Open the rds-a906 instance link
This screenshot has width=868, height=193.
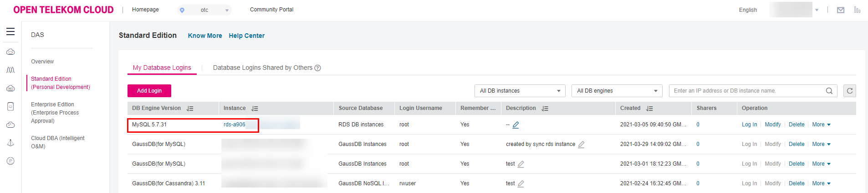(234, 125)
